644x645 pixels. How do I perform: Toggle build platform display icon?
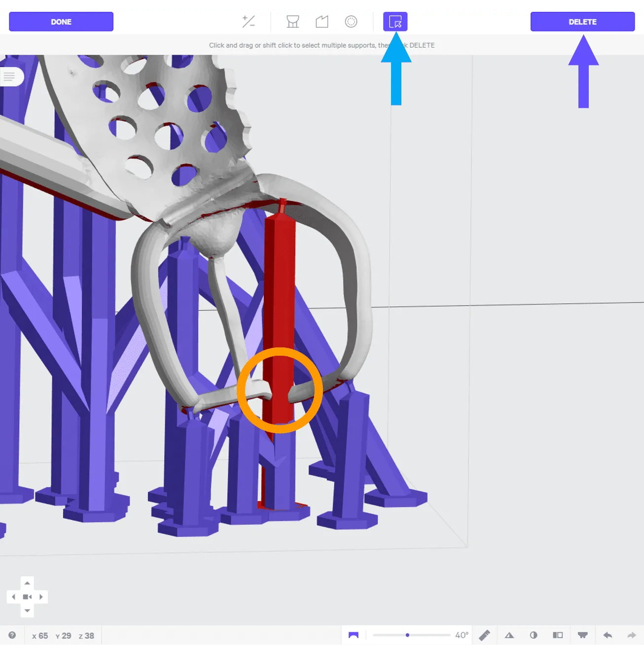582,635
